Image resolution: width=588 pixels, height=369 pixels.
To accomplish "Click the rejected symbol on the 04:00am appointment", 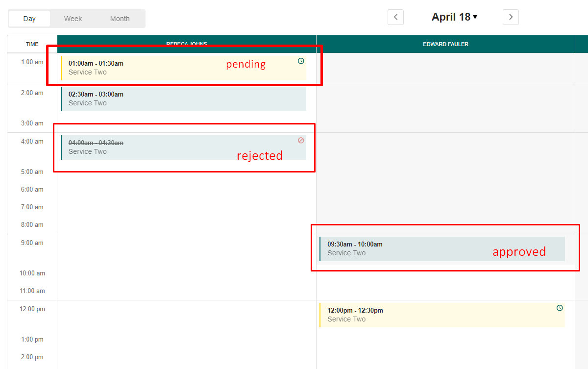I will (x=301, y=140).
